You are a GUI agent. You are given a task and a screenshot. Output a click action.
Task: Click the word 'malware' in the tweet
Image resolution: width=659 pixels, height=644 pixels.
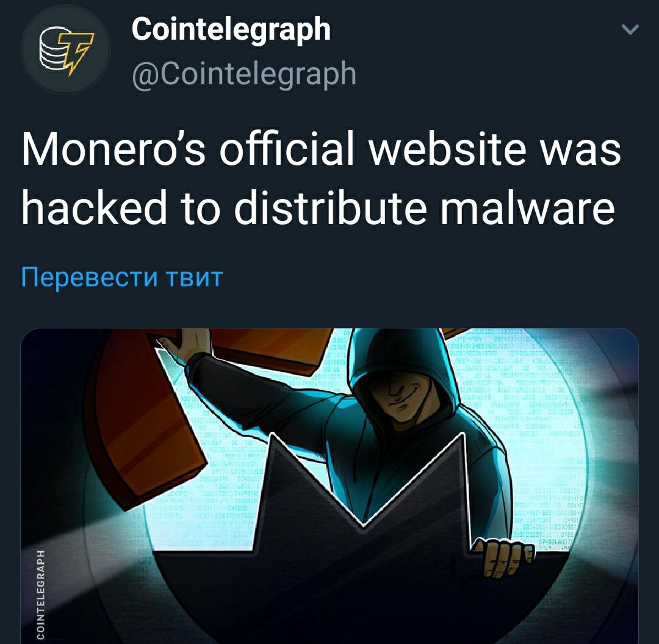(x=527, y=208)
